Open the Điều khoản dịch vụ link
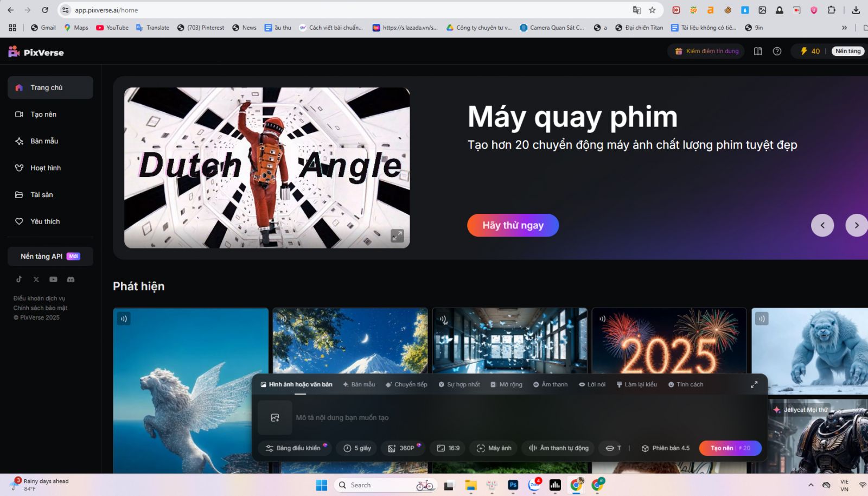This screenshot has height=496, width=868. 39,298
